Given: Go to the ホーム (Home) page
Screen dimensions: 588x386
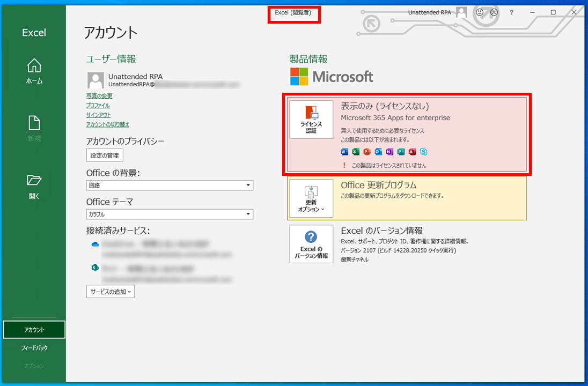Looking at the screenshot, I should coord(34,71).
